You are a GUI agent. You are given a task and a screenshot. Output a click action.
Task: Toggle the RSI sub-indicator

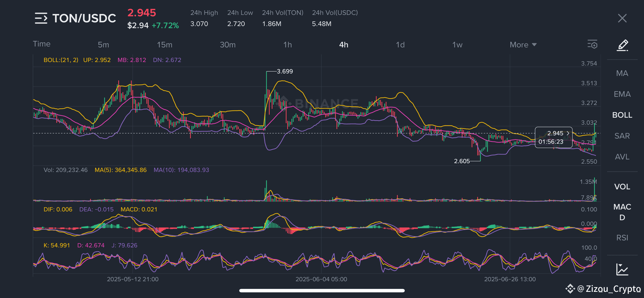[622, 238]
